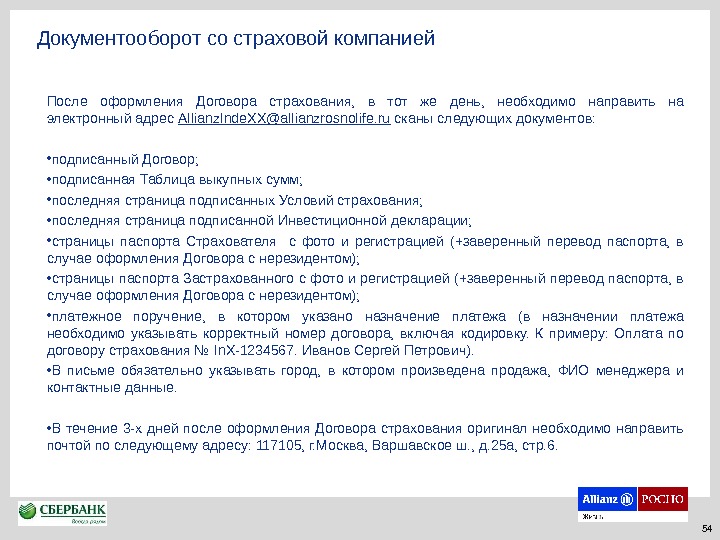The image size is (720, 540).
Task: Click the Sberbank logo
Action: pos(62,513)
